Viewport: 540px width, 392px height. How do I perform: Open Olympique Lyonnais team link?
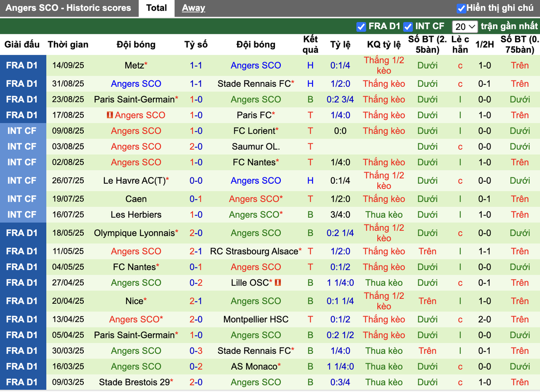(x=134, y=233)
